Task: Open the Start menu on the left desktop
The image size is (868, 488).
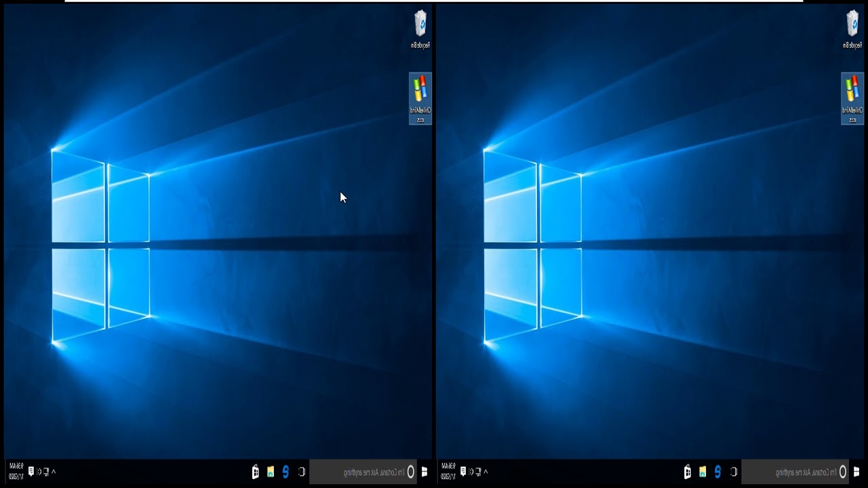Action: click(425, 472)
